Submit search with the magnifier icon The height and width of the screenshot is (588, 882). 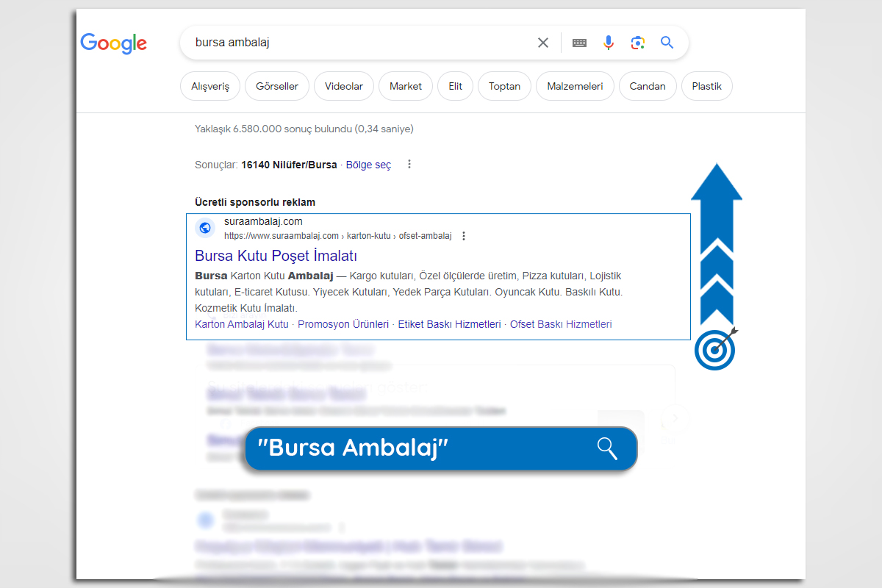pyautogui.click(x=667, y=43)
